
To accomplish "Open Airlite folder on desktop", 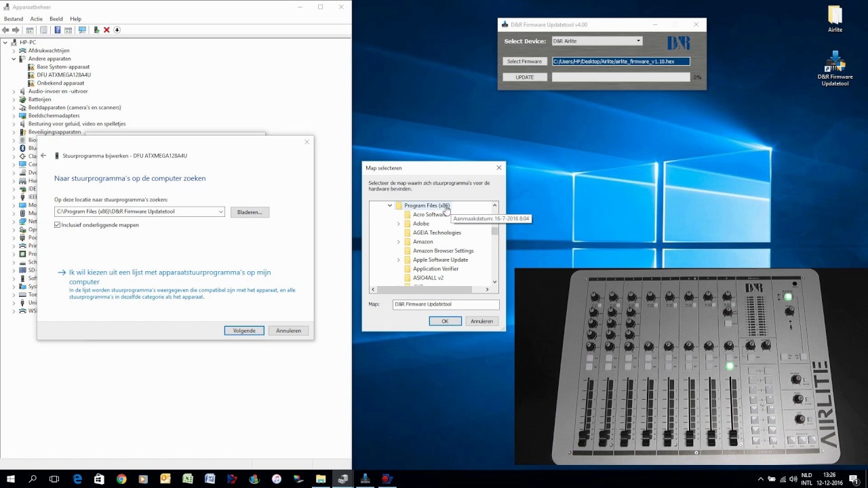I will click(835, 19).
